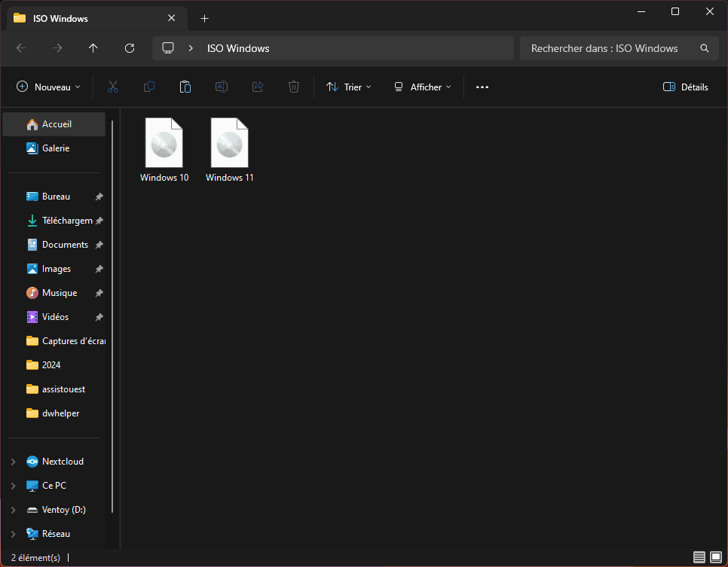Select the Windows 11 ISO file
The width and height of the screenshot is (728, 567).
pos(229,150)
